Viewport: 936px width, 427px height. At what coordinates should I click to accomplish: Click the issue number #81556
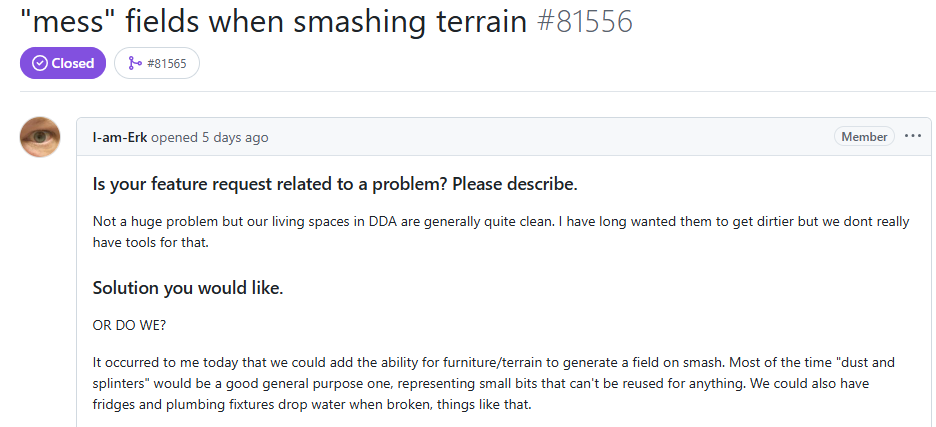tap(584, 20)
